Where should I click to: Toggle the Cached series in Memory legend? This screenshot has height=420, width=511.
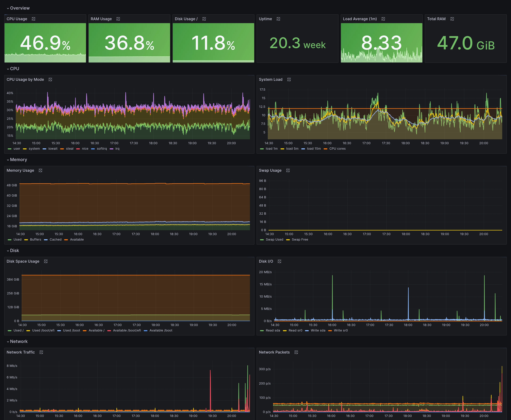pos(53,240)
